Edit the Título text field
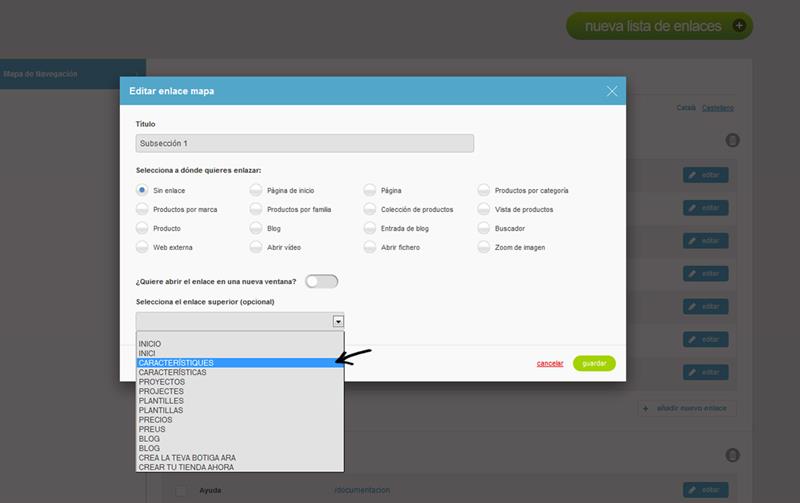The height and width of the screenshot is (503, 800). tap(304, 143)
